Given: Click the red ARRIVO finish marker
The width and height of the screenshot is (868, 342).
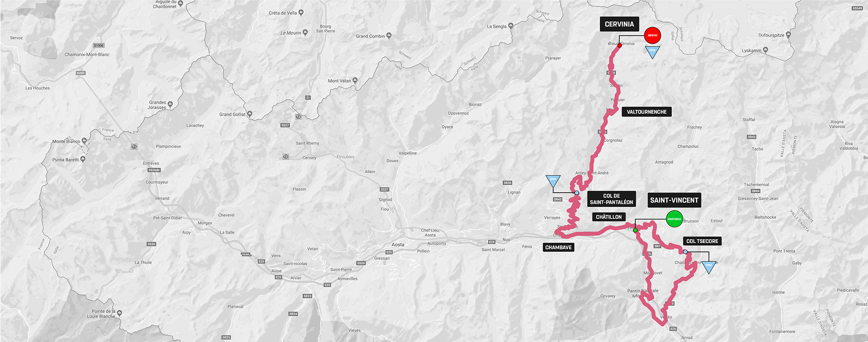Looking at the screenshot, I should point(652,35).
